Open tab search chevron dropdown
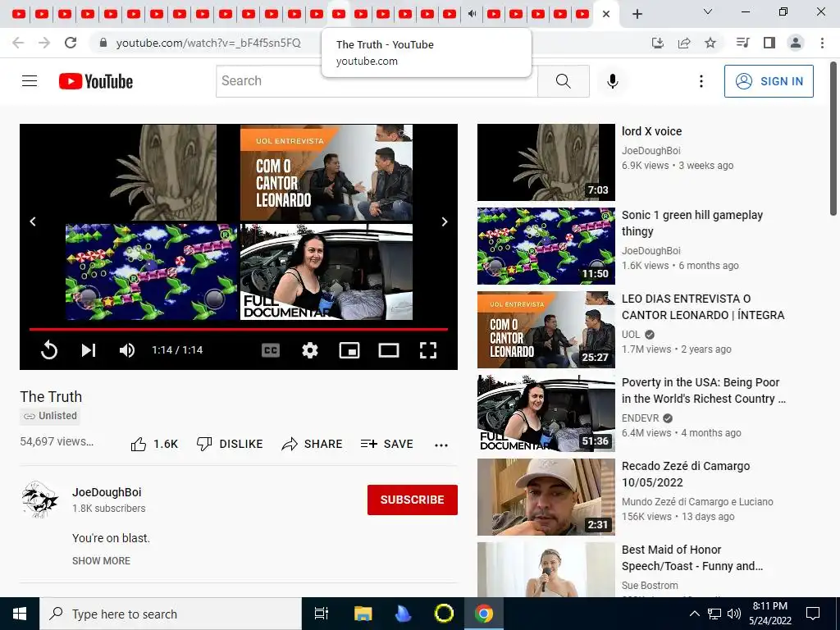The image size is (840, 630). [708, 11]
